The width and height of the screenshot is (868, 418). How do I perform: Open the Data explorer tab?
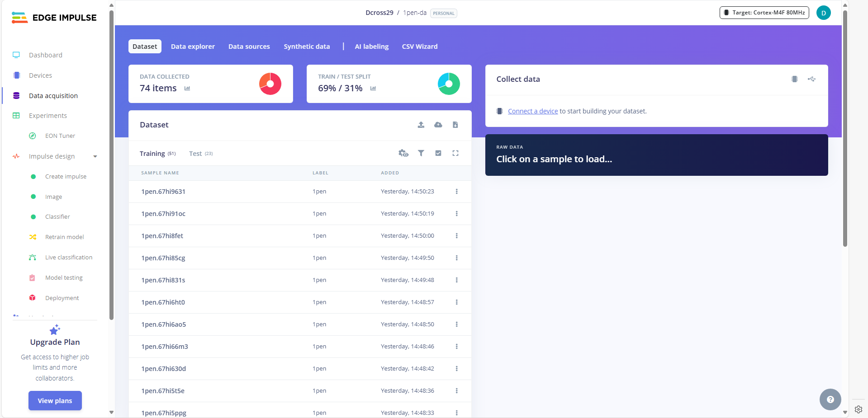(x=193, y=47)
